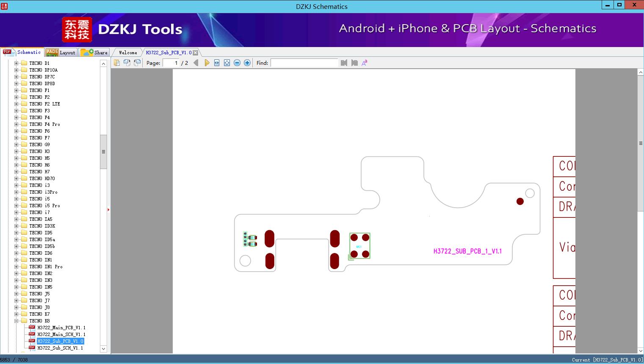This screenshot has width=644, height=364.
Task: Collapse sidebar with the red splitter arrow
Action: click(108, 210)
